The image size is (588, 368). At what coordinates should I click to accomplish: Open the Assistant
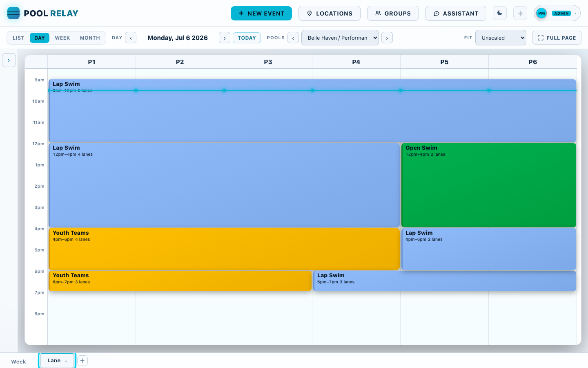point(456,13)
